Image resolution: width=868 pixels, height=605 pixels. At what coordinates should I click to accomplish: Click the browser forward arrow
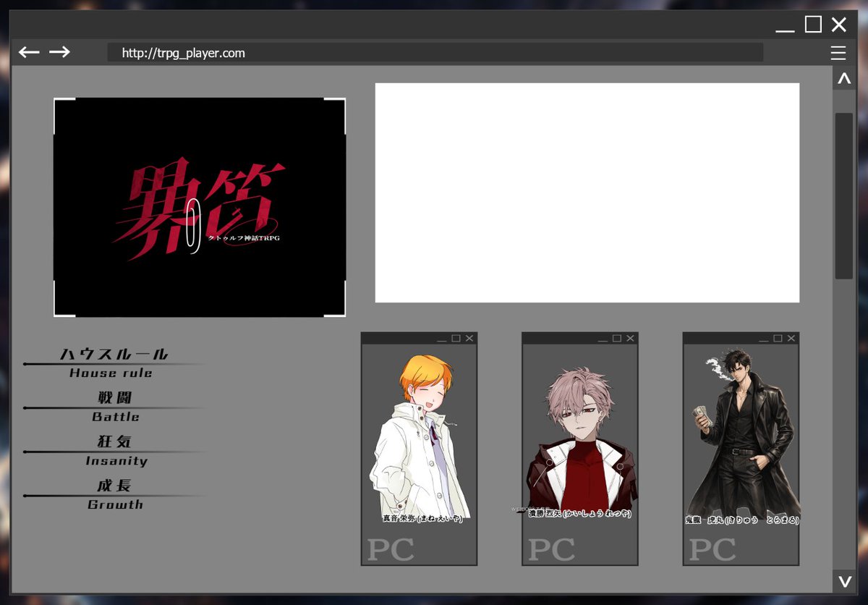[59, 52]
